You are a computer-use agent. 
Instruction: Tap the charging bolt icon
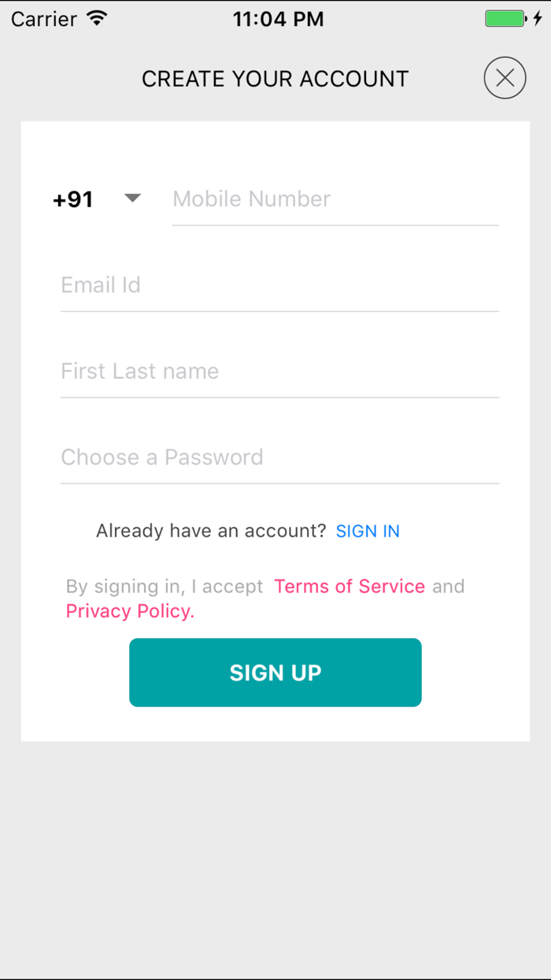click(x=538, y=19)
